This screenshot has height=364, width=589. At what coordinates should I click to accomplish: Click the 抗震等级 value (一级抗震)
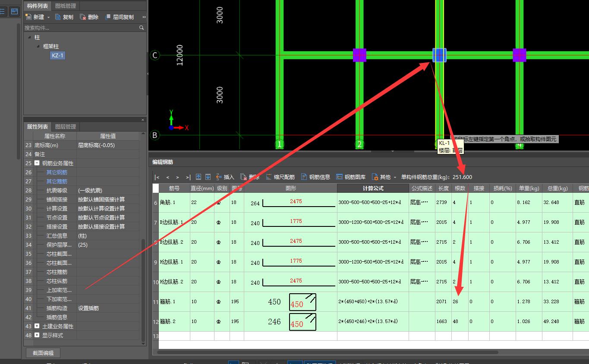(x=108, y=190)
